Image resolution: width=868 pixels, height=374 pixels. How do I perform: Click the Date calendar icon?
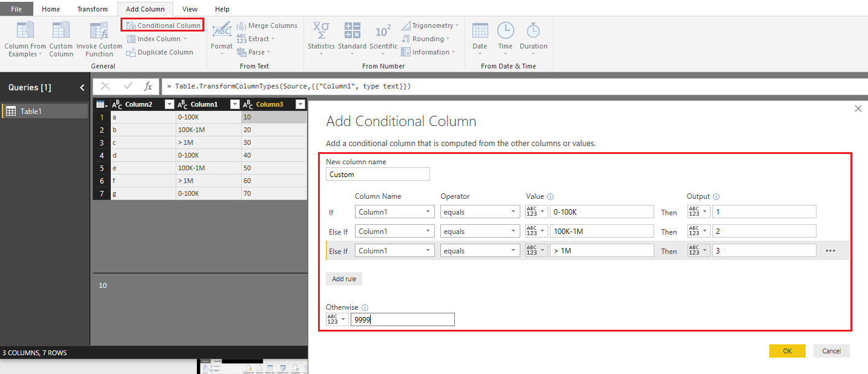[x=480, y=31]
